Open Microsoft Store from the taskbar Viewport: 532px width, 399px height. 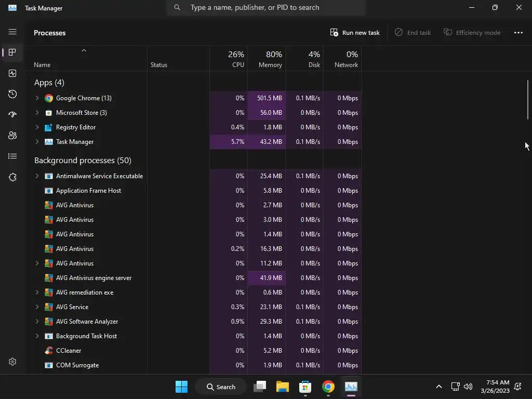pyautogui.click(x=305, y=387)
